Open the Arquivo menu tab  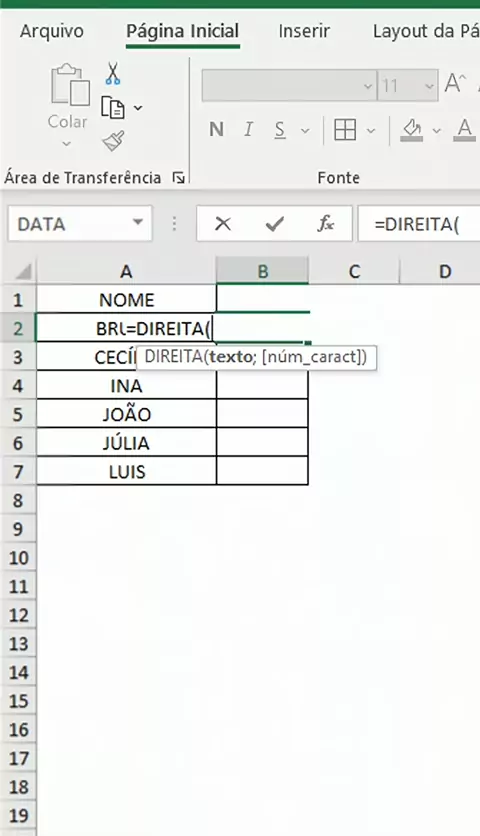click(52, 31)
